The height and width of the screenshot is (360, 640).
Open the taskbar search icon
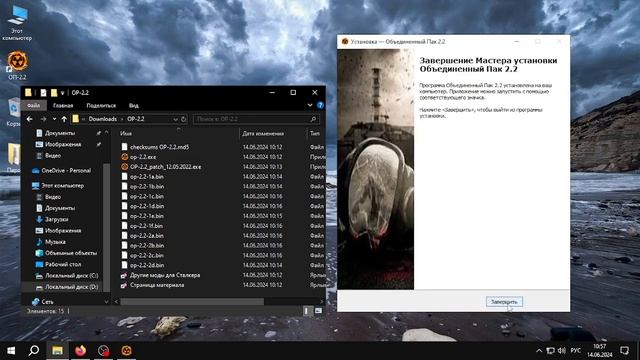(x=34, y=351)
